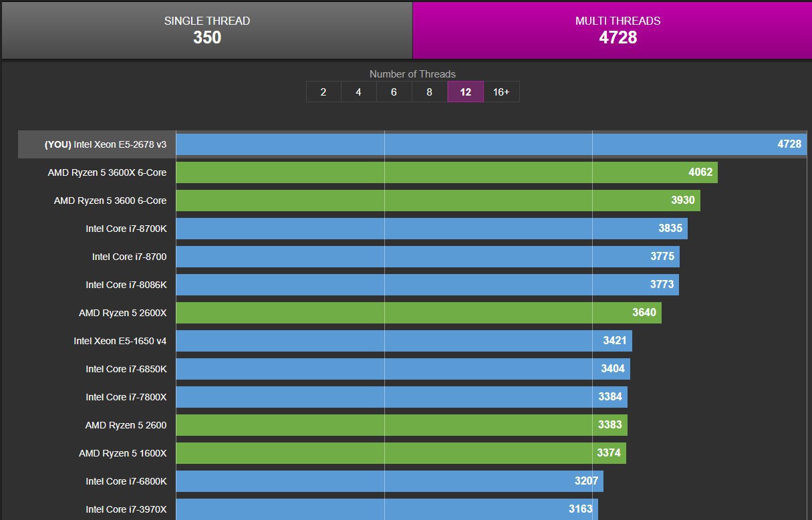This screenshot has height=520, width=812.
Task: Click the 3383 bar for Ryzen 5 2600
Action: 402,425
